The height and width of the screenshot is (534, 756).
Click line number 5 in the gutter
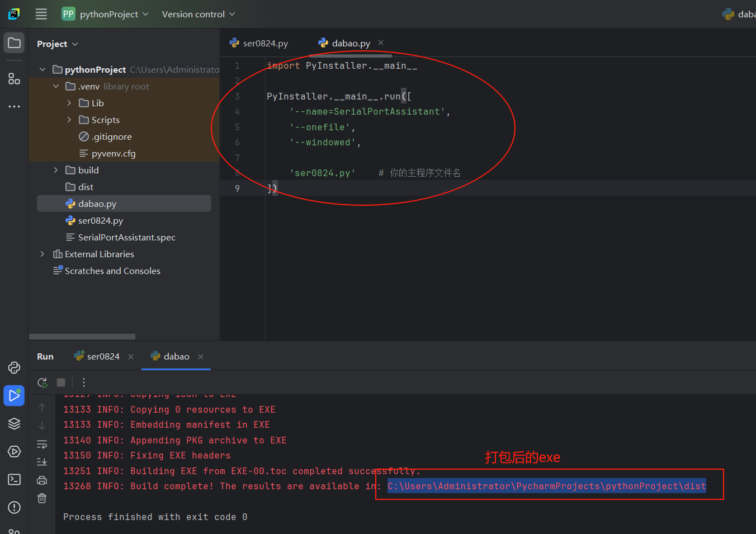pyautogui.click(x=237, y=127)
